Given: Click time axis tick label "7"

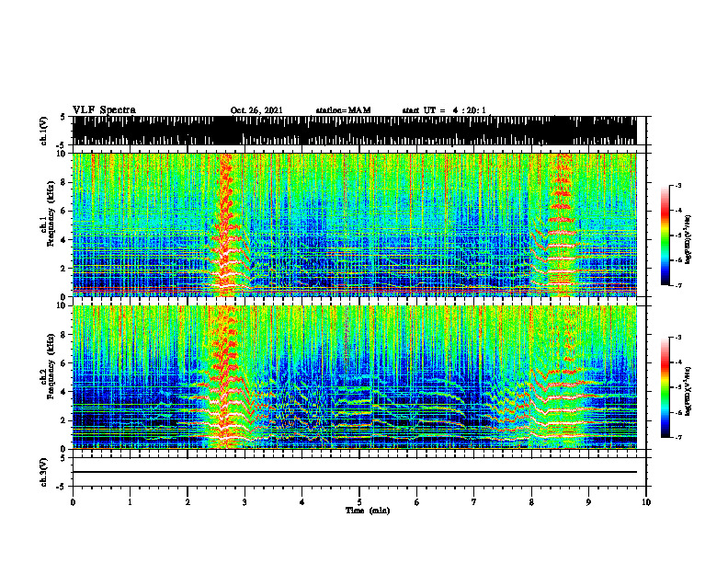Looking at the screenshot, I should point(474,502).
